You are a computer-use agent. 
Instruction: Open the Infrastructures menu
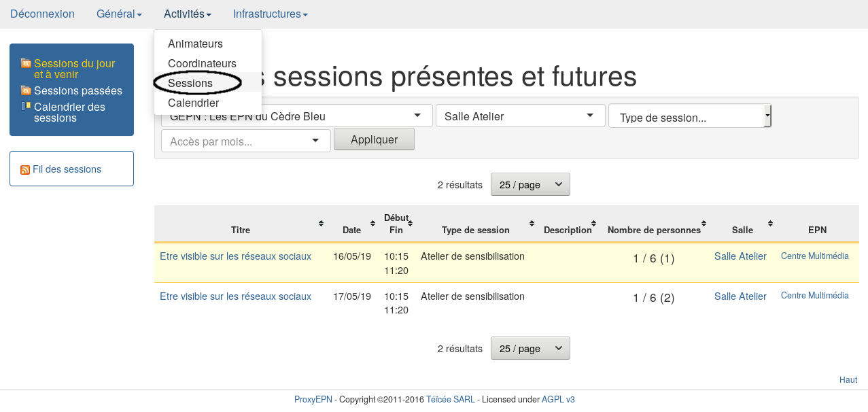pyautogui.click(x=270, y=14)
